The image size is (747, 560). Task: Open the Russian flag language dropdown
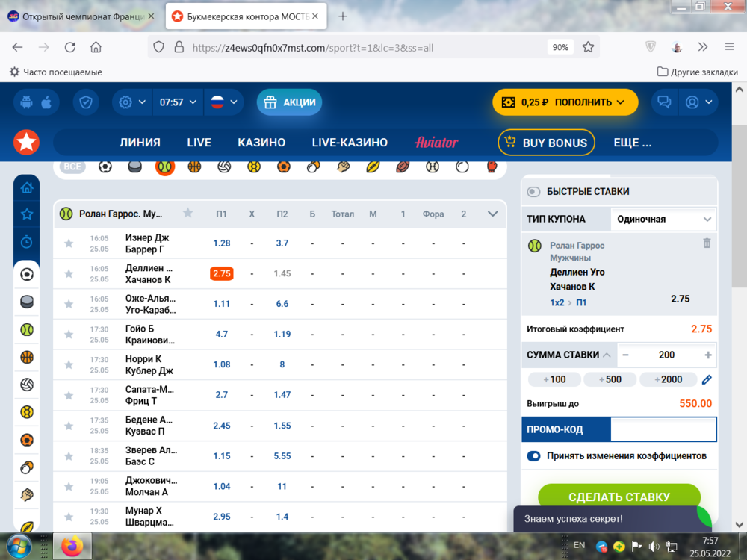coord(224,102)
